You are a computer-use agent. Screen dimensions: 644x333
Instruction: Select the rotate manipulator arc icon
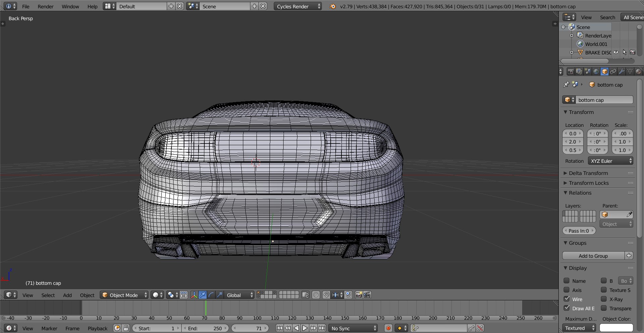211,295
